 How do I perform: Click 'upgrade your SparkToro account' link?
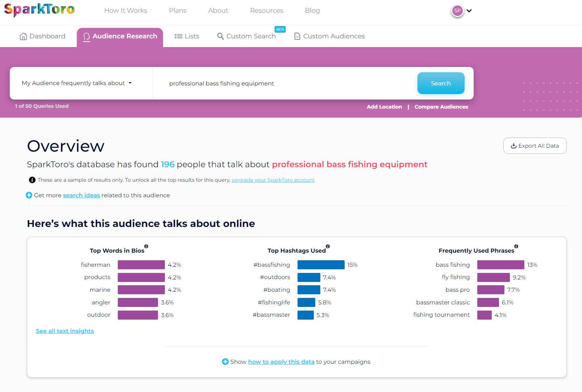pyautogui.click(x=273, y=180)
